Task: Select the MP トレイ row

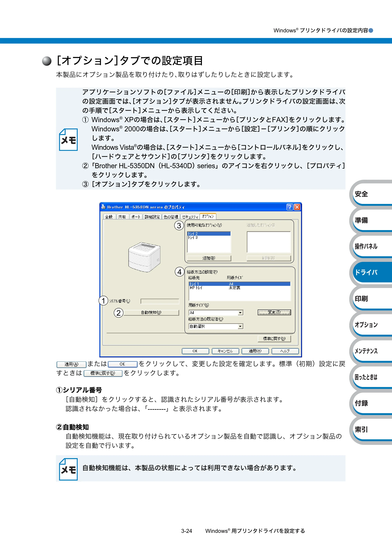Action: click(240, 288)
